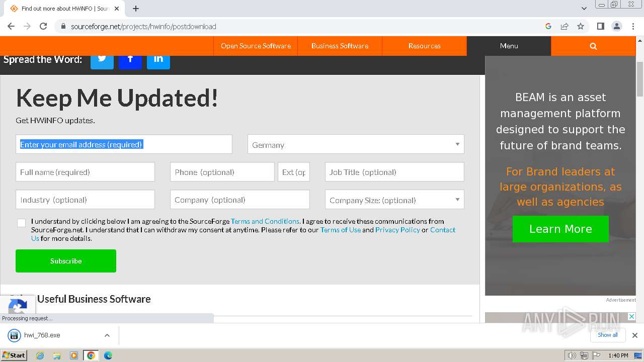Open volume control in system tray
The height and width of the screenshot is (362, 644).
click(572, 355)
